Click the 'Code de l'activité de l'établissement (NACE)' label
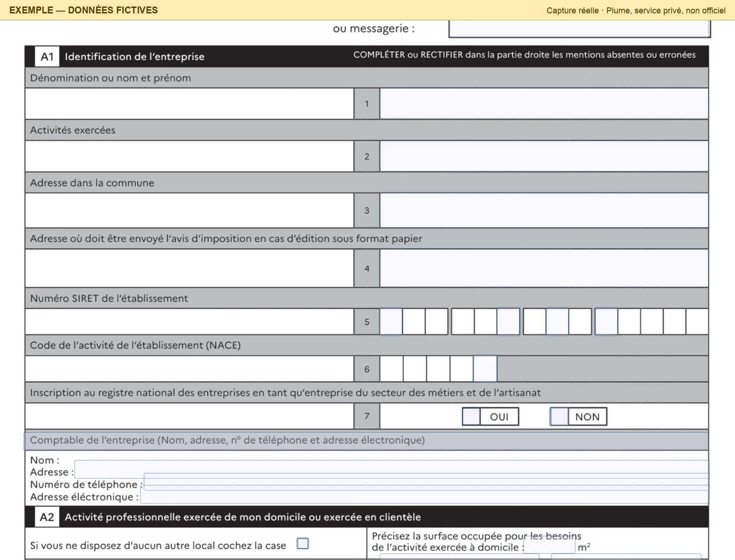The height and width of the screenshot is (560, 735). tap(136, 345)
